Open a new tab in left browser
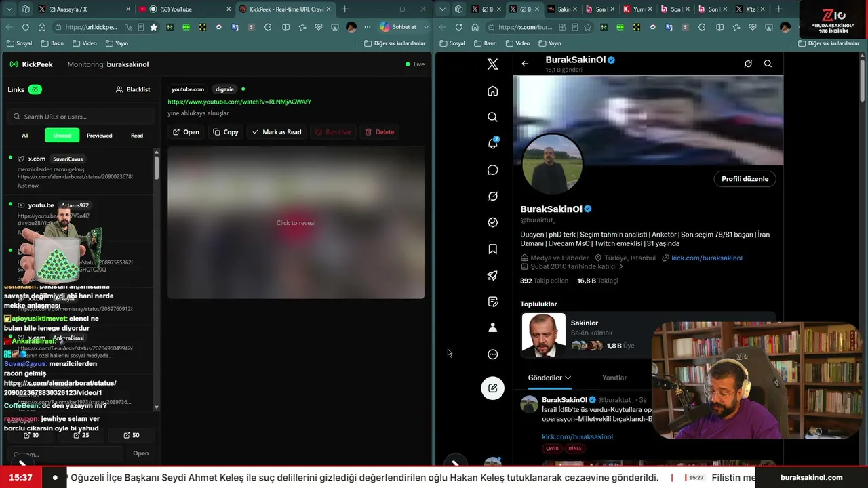 coord(344,9)
